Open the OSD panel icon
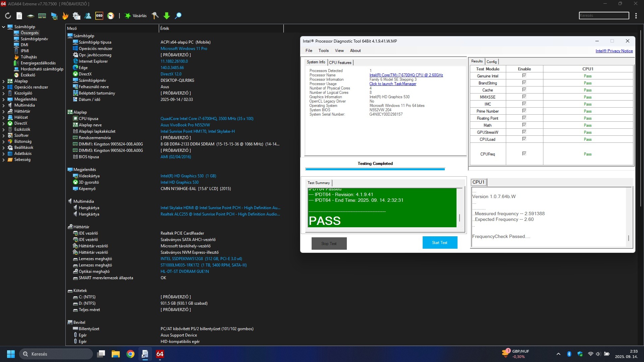Screen dimensions: 644x362 click(99, 16)
